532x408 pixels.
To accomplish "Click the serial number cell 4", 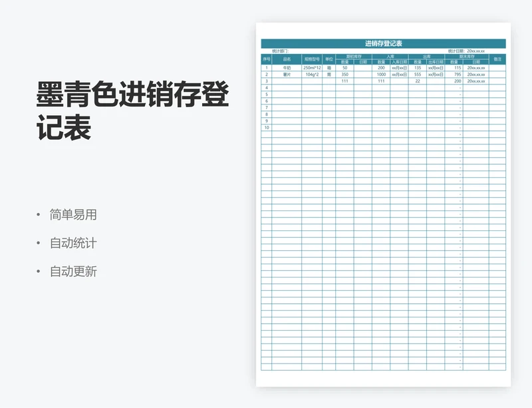I will pos(267,88).
